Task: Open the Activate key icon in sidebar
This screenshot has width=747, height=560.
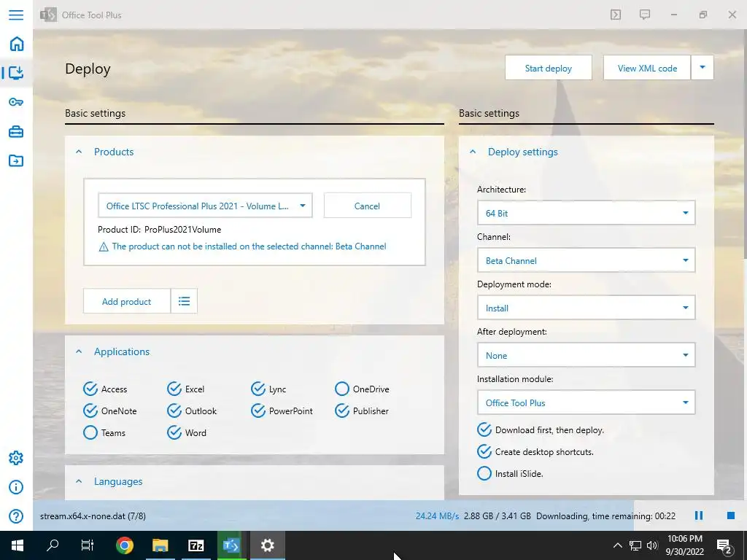Action: click(16, 102)
